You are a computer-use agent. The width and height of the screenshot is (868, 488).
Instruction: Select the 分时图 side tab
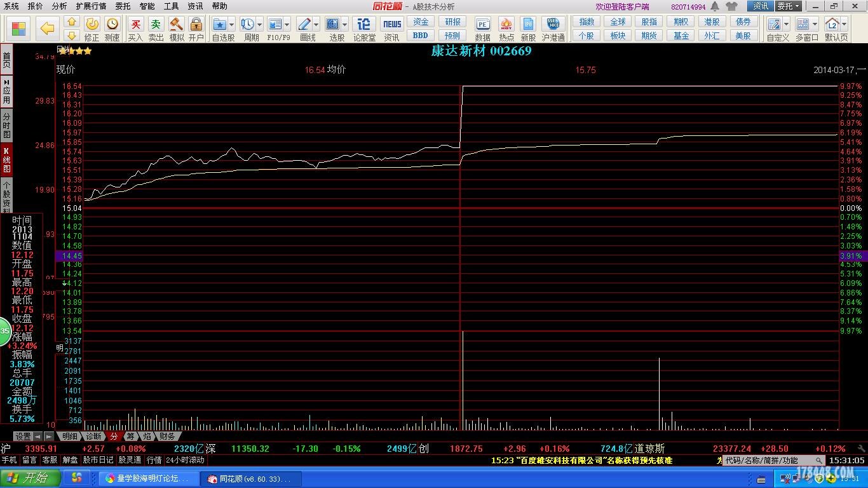click(x=6, y=126)
